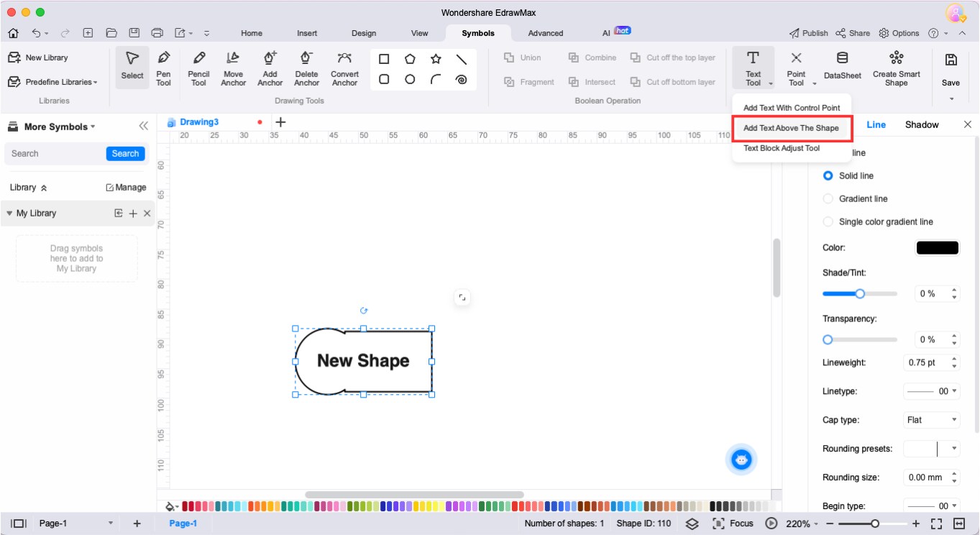980x535 pixels.
Task: Open the Text Tool dropdown arrow
Action: point(770,83)
